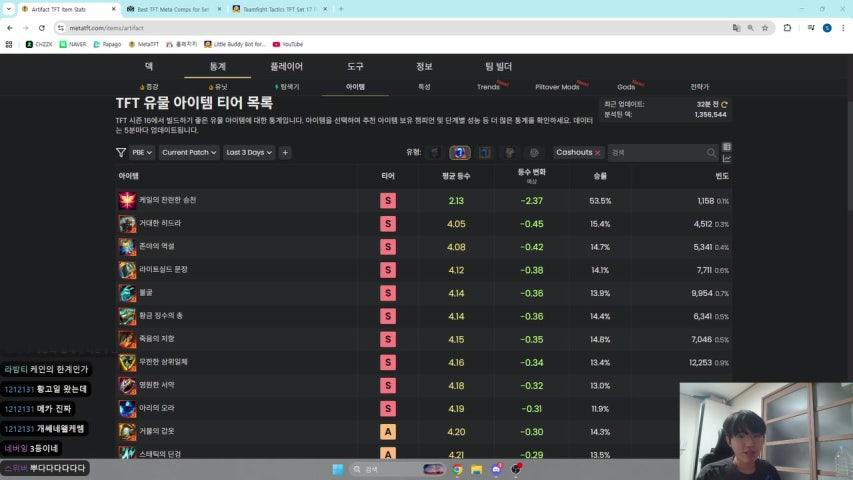The image size is (853, 480).
Task: Switch to the Piltover Mods sub-tab
Action: coord(558,87)
